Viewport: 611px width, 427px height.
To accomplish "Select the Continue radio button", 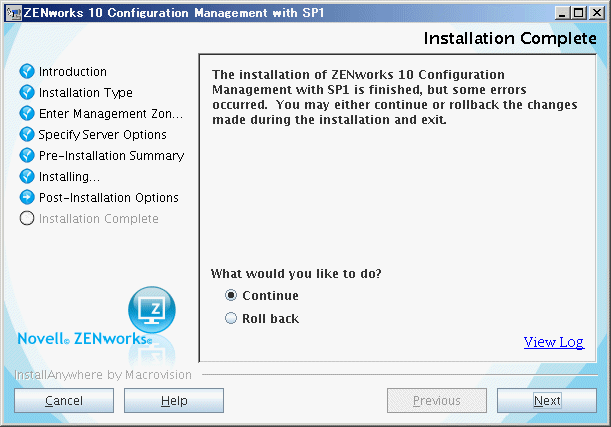I will click(231, 295).
